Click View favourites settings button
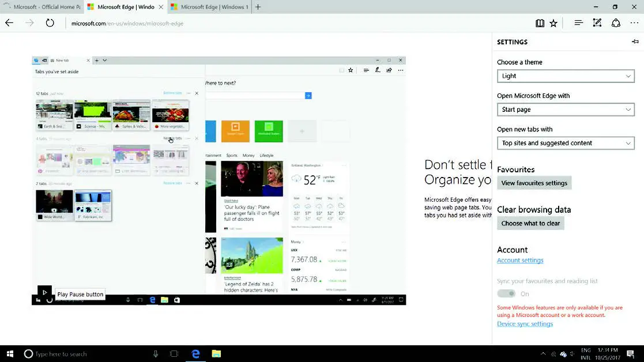The image size is (644, 362). [x=534, y=183]
